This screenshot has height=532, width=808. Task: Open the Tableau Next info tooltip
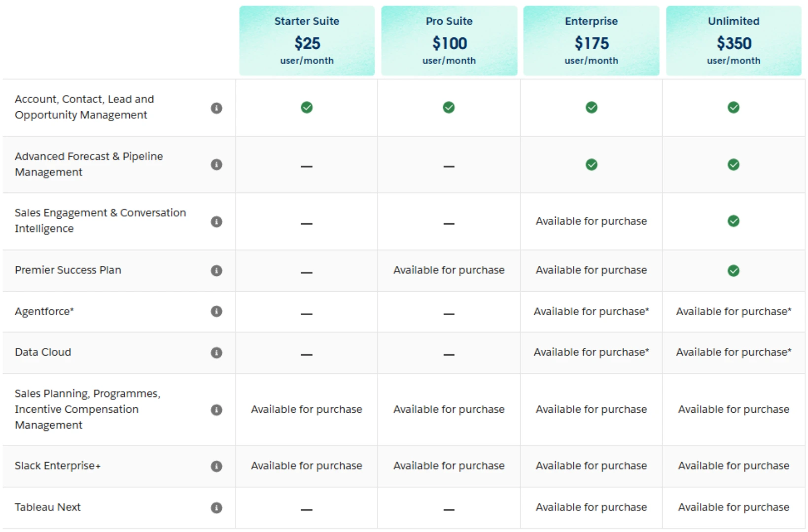tap(216, 507)
